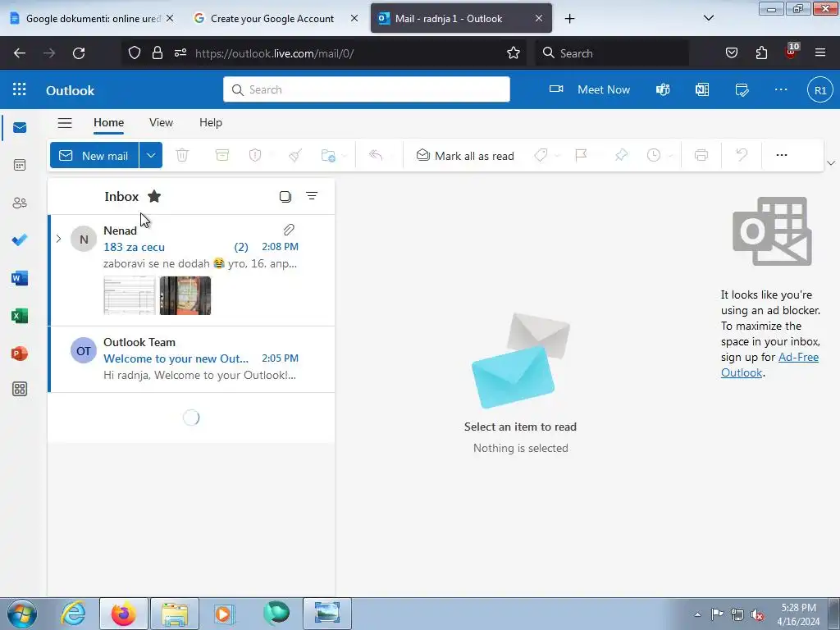Open My Day icon in header

742,89
